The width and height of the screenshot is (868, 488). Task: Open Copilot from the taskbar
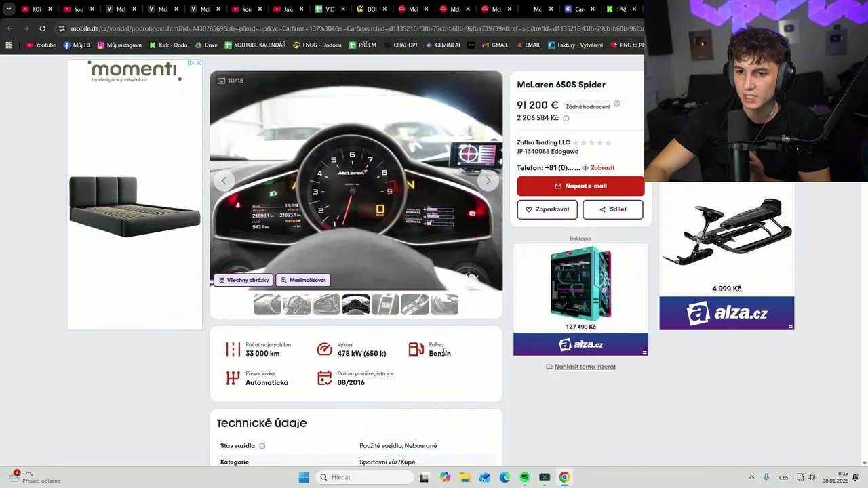(445, 477)
